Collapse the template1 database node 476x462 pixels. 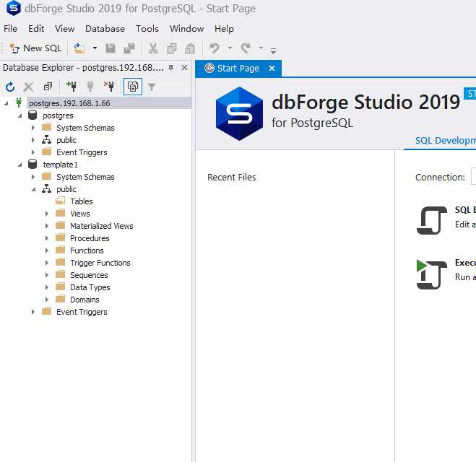click(x=20, y=165)
